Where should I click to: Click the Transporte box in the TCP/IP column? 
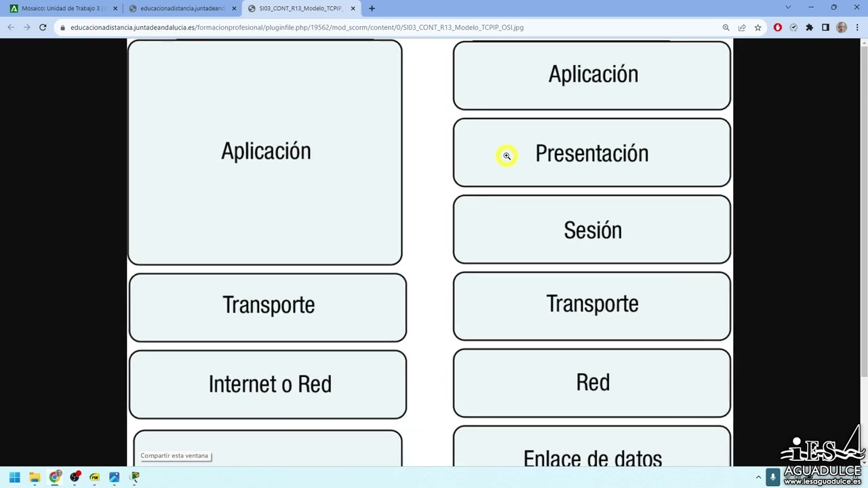pos(268,307)
